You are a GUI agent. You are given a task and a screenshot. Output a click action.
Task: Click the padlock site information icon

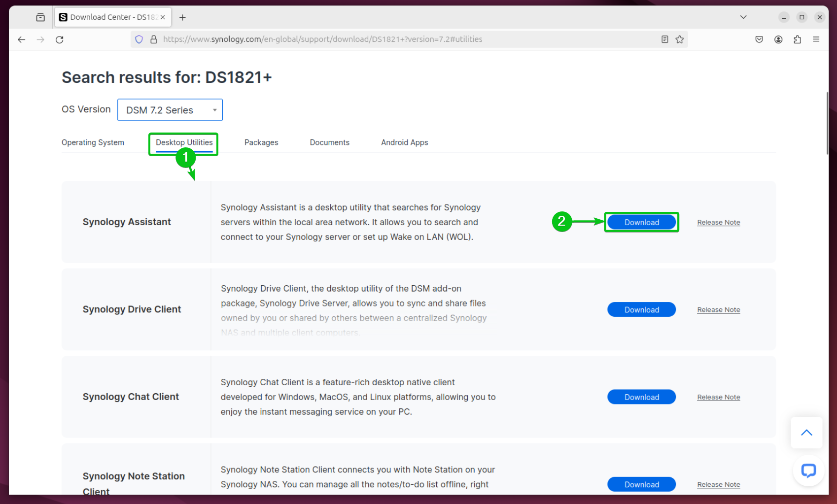pyautogui.click(x=154, y=39)
